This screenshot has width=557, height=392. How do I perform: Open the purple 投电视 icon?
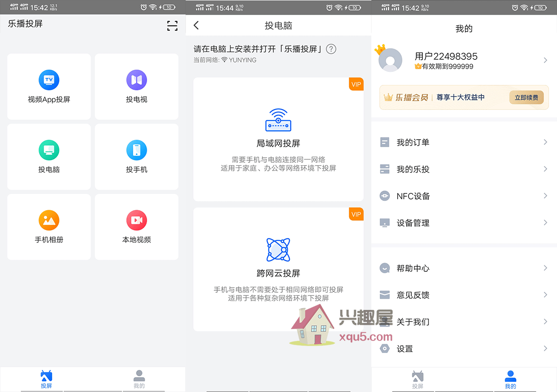136,80
